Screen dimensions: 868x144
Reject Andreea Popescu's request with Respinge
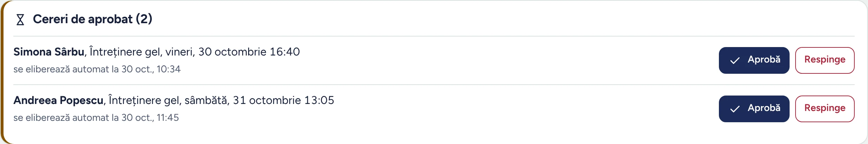[x=825, y=109]
